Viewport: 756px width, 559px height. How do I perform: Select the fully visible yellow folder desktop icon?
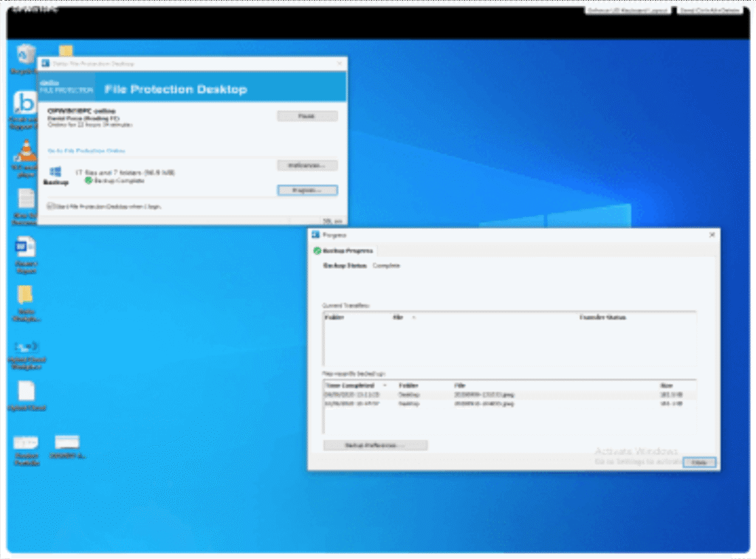(26, 295)
